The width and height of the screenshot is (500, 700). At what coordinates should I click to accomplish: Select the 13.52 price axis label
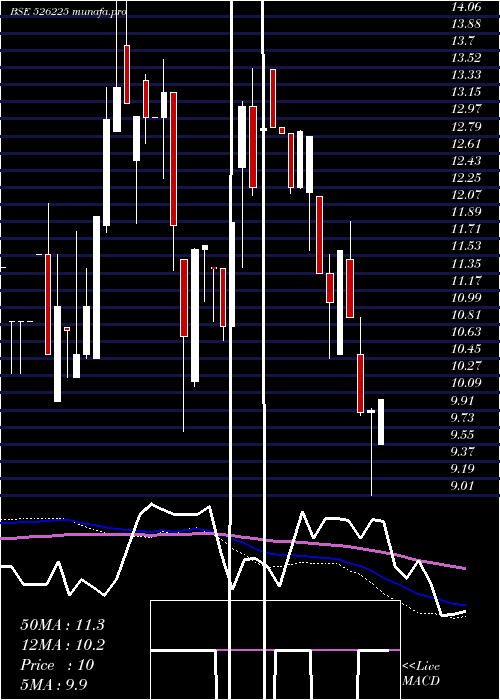[466, 58]
